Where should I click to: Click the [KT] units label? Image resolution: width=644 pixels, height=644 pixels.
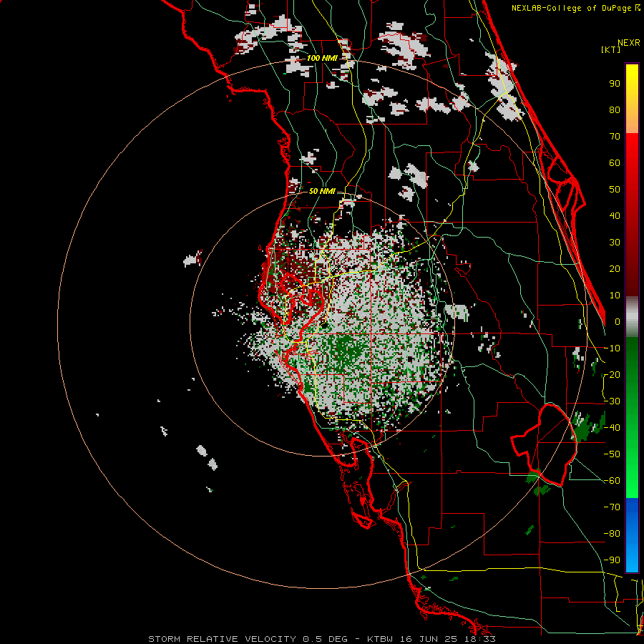(x=611, y=49)
